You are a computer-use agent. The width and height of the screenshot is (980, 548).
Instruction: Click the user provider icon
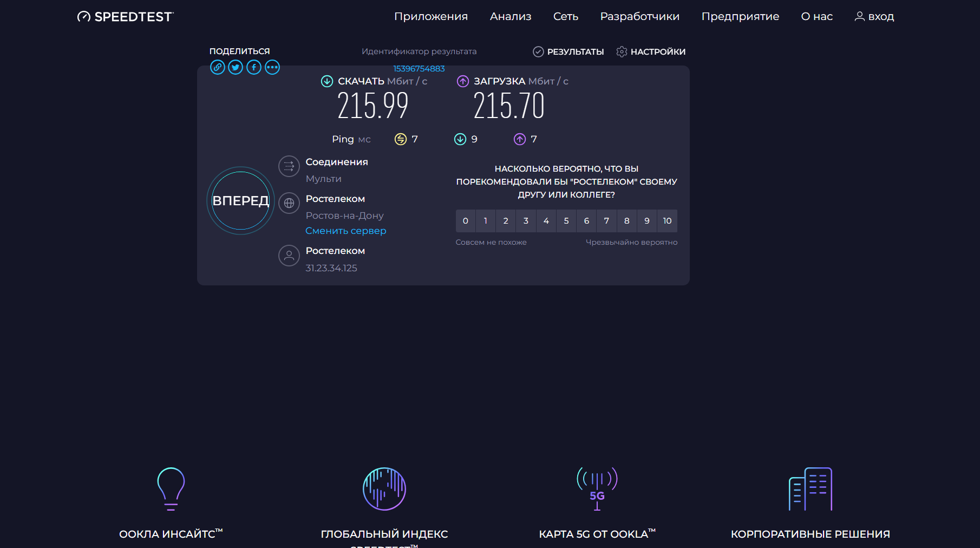pyautogui.click(x=289, y=256)
